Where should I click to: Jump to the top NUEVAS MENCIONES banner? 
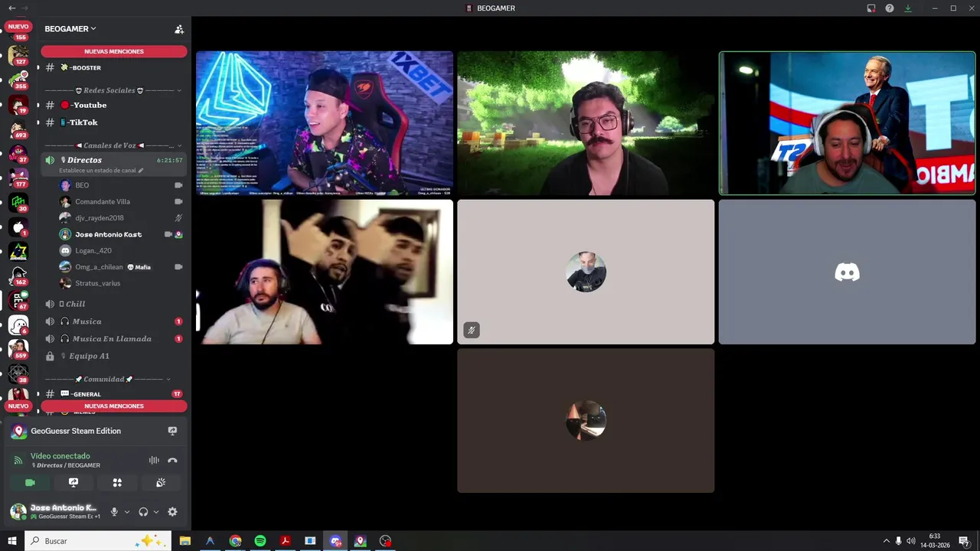(114, 51)
